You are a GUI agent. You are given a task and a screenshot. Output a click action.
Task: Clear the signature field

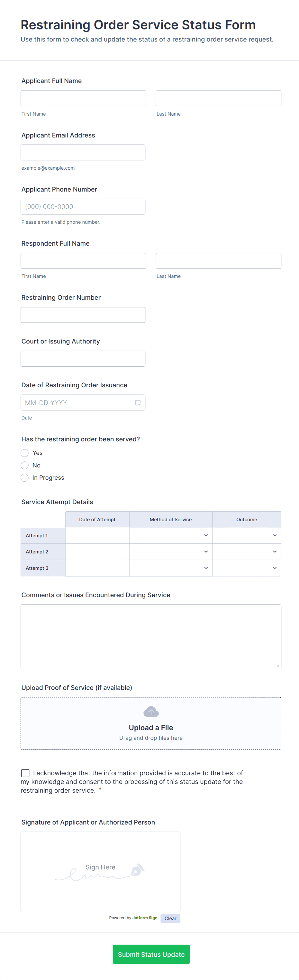[170, 919]
